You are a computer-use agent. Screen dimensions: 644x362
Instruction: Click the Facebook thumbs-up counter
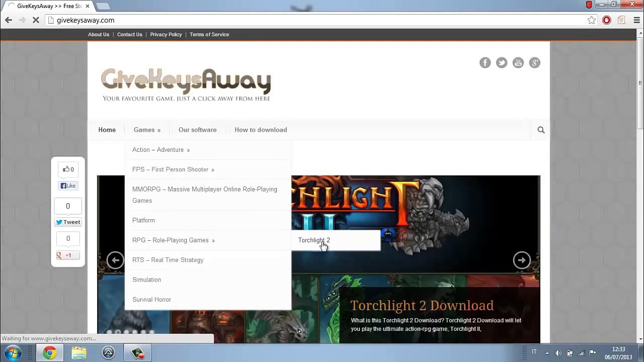pyautogui.click(x=68, y=169)
